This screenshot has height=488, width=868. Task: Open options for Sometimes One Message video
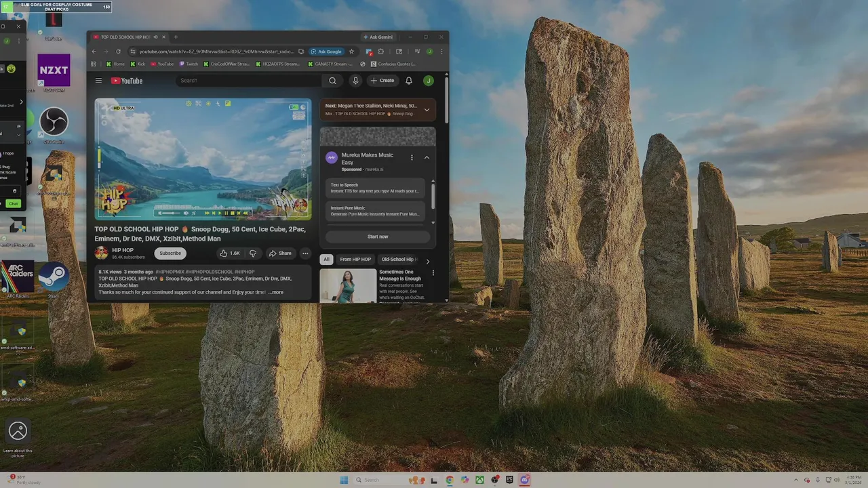click(433, 273)
